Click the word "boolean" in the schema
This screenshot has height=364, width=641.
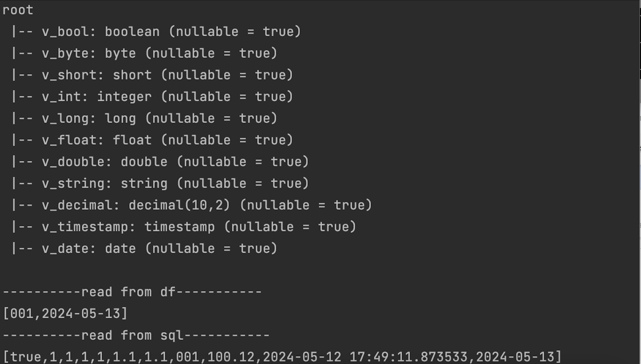point(132,32)
